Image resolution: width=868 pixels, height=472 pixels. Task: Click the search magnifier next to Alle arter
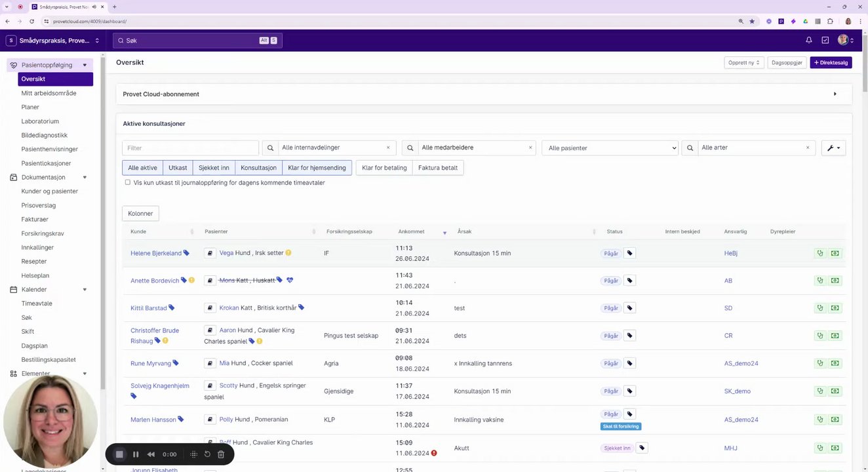[690, 148]
